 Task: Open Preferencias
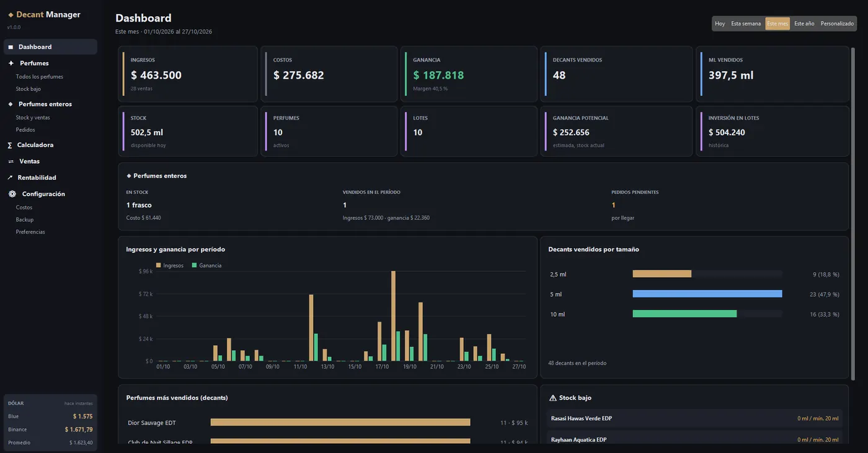pyautogui.click(x=30, y=232)
